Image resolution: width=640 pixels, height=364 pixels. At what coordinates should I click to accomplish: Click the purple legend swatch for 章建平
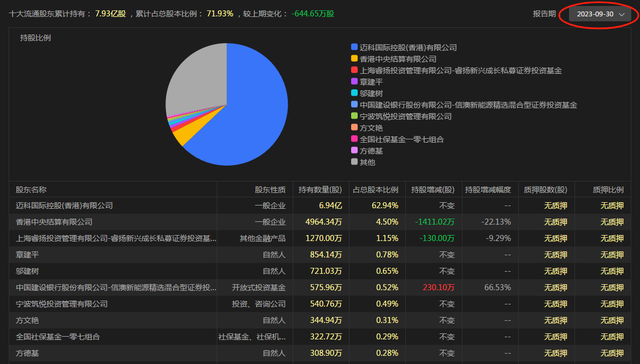point(354,81)
